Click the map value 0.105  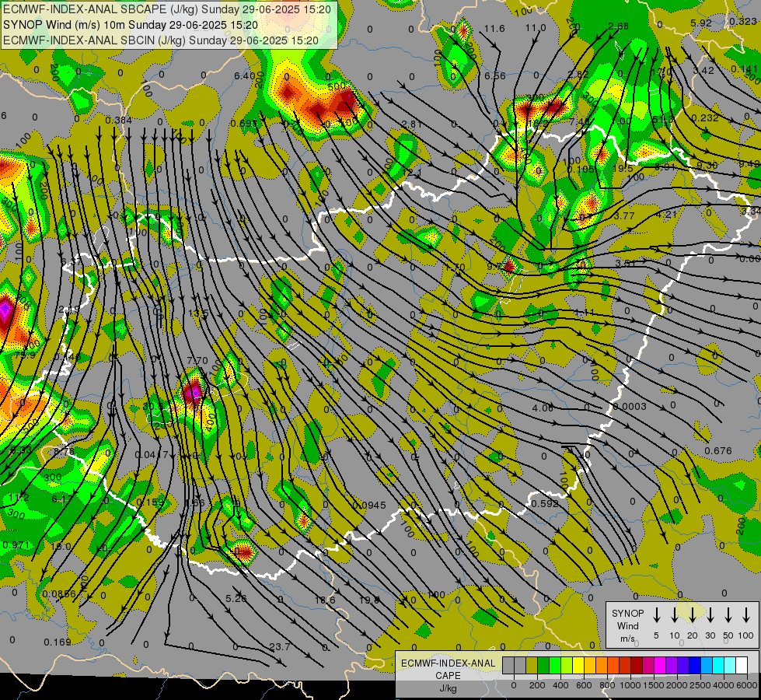[x=581, y=169]
